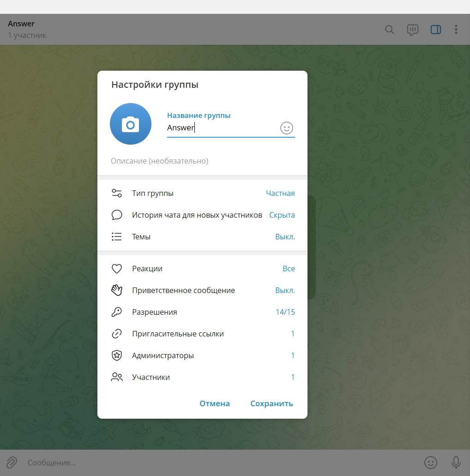
Task: Click the Topics list icon
Action: (117, 237)
